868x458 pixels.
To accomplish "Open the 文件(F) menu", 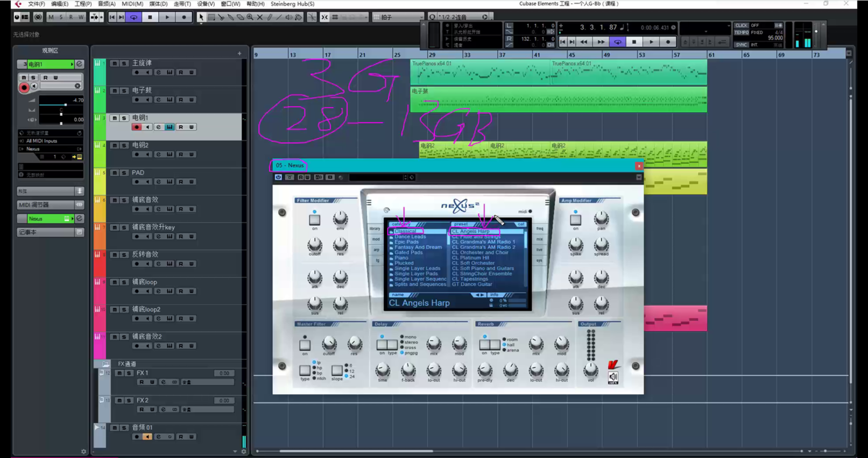I will coord(37,4).
